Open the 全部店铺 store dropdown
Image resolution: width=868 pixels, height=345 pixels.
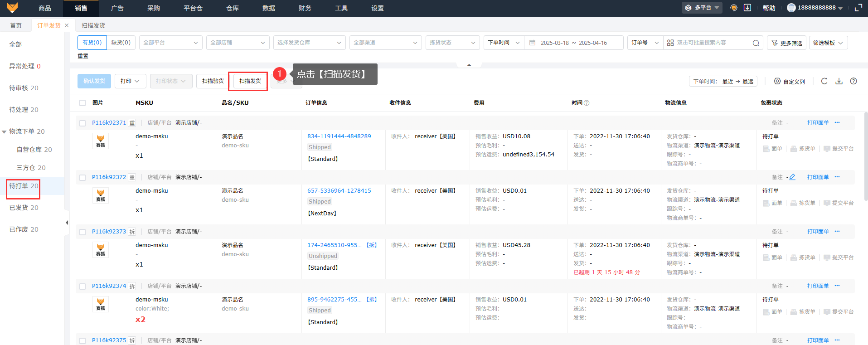[x=238, y=43]
